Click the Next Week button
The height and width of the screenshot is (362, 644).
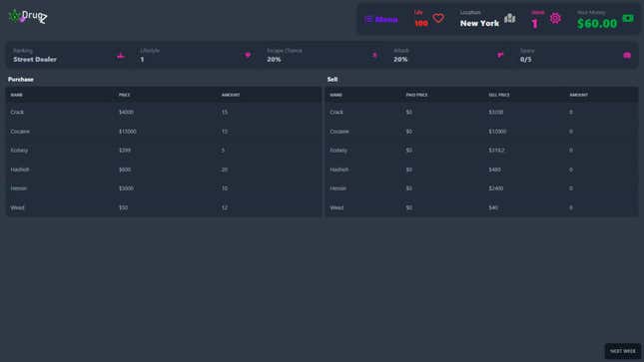[x=623, y=351]
